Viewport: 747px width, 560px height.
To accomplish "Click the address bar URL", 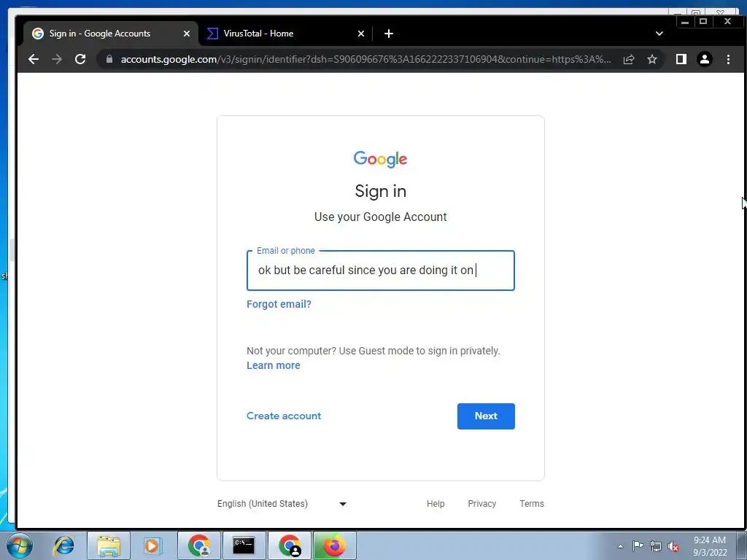I will coord(365,59).
